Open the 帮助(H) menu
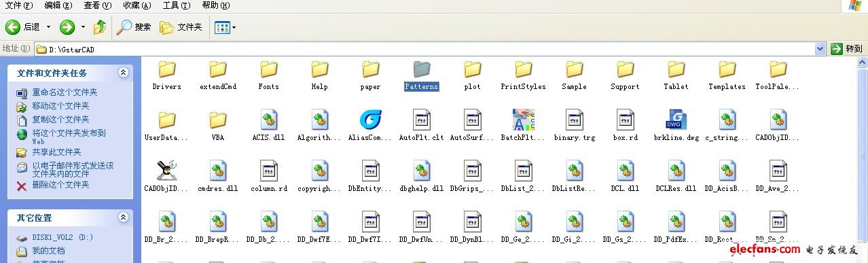868x263 pixels. [x=216, y=5]
